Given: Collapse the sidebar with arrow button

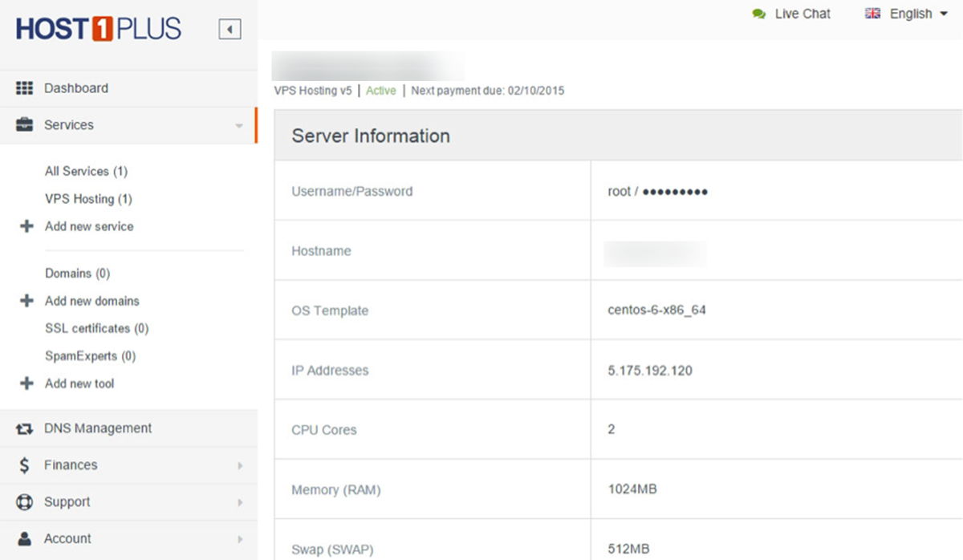Looking at the screenshot, I should 230,30.
